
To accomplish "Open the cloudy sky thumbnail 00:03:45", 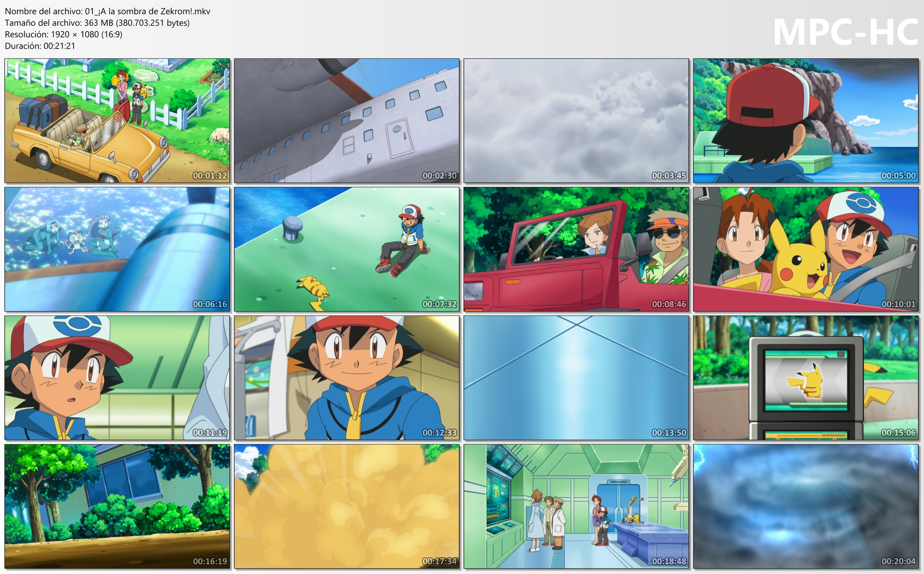I will 577,121.
